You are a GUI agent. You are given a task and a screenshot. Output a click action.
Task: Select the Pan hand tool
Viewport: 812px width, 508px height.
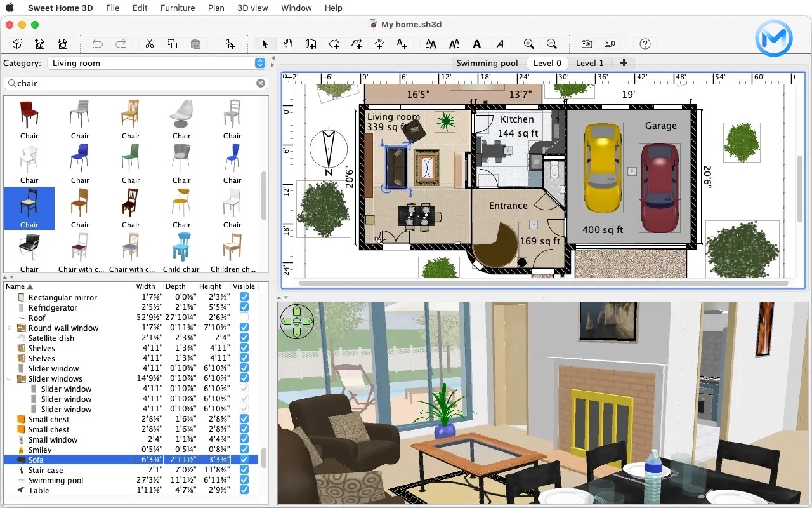pos(287,44)
